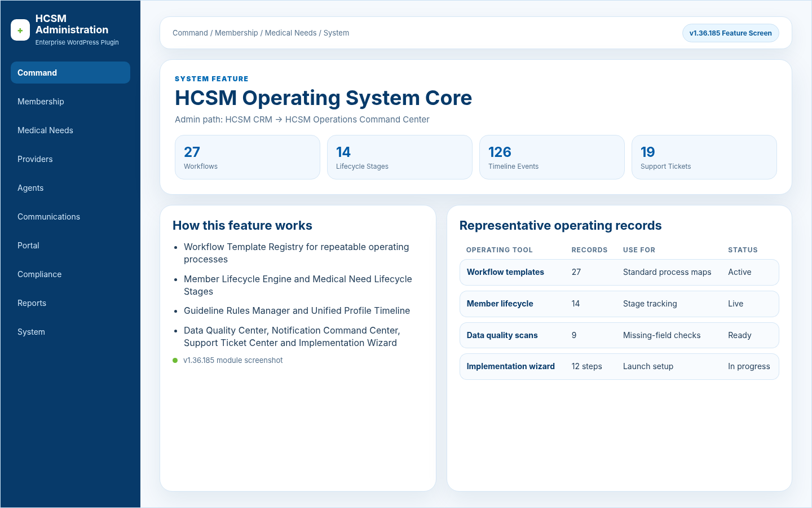Click the Admin path line

(302, 120)
